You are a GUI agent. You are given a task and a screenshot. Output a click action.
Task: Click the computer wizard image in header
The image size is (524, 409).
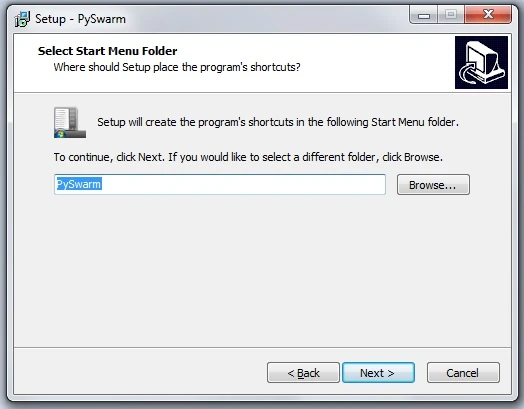tap(481, 62)
